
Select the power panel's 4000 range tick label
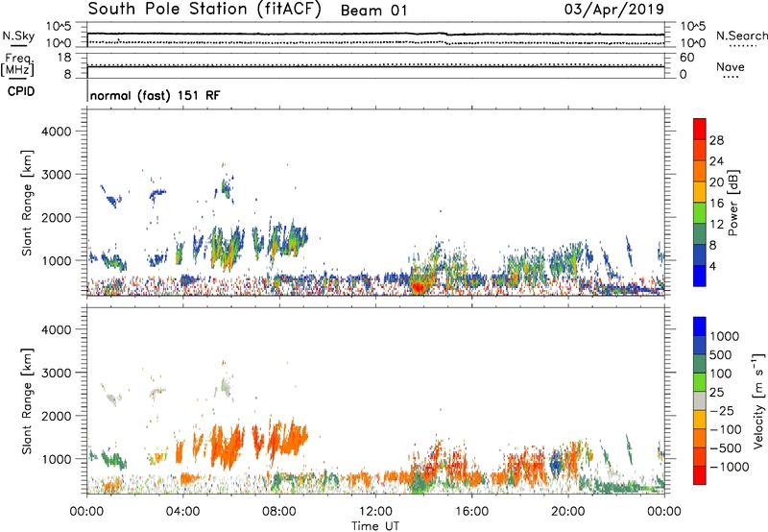56,132
